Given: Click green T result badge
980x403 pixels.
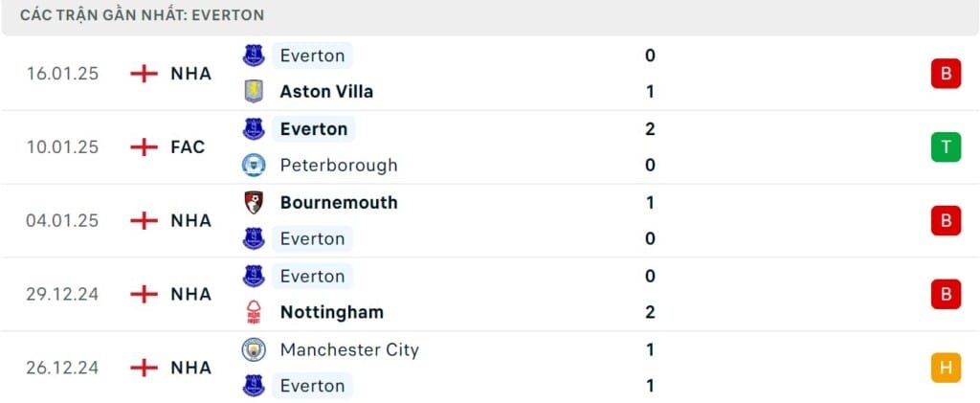Looking at the screenshot, I should pyautogui.click(x=945, y=146).
